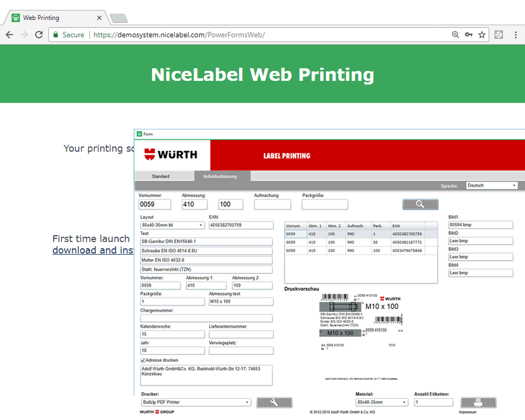The image size is (525, 420).
Task: Click the Bild1 field 00594.bmp
Action: point(481,225)
